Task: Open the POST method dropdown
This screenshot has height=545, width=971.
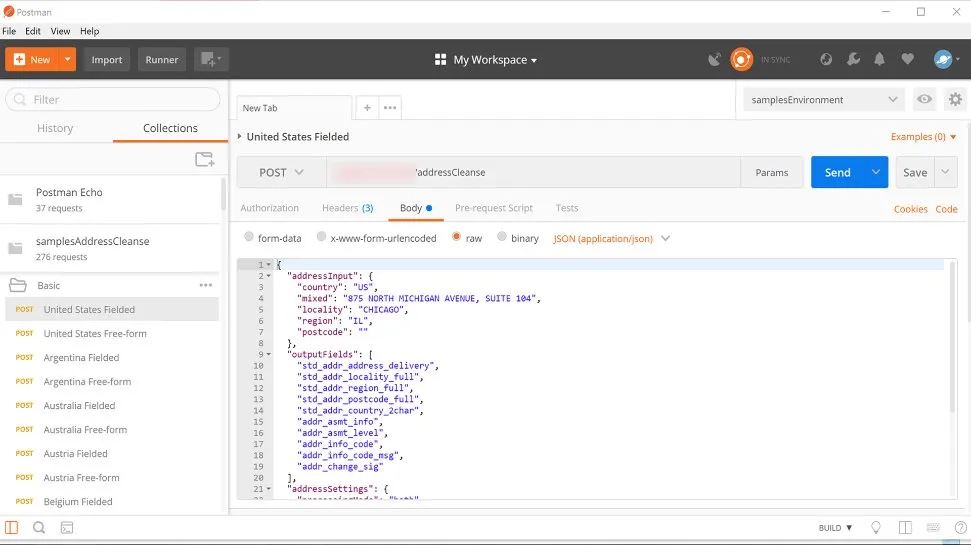Action: [x=281, y=173]
